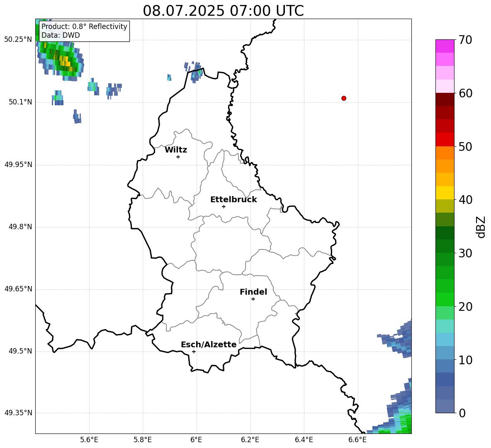
Task: Click the 49.95°N latitude label
Action: (18, 164)
